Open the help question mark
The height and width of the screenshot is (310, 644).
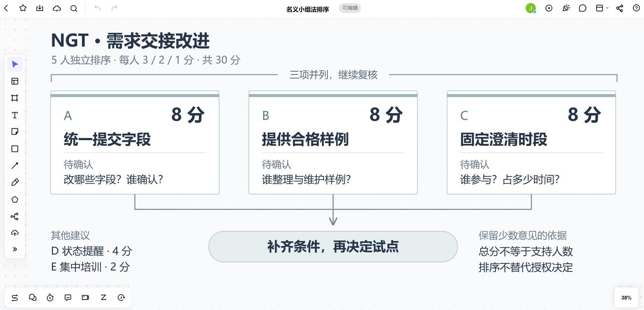pos(636,8)
